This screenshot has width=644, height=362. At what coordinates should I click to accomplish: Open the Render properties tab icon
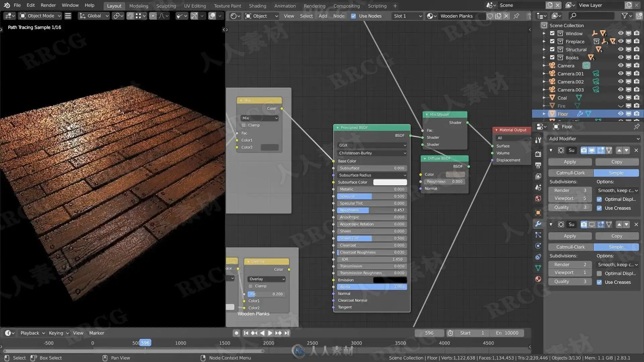pos(538,154)
